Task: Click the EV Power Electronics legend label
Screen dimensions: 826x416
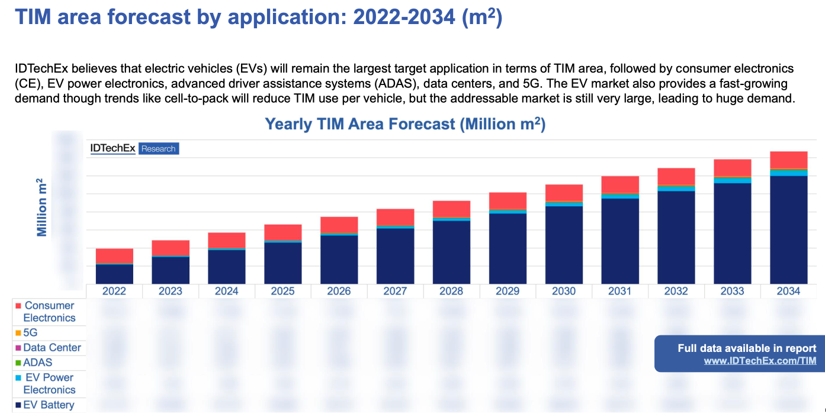Action: [x=50, y=383]
